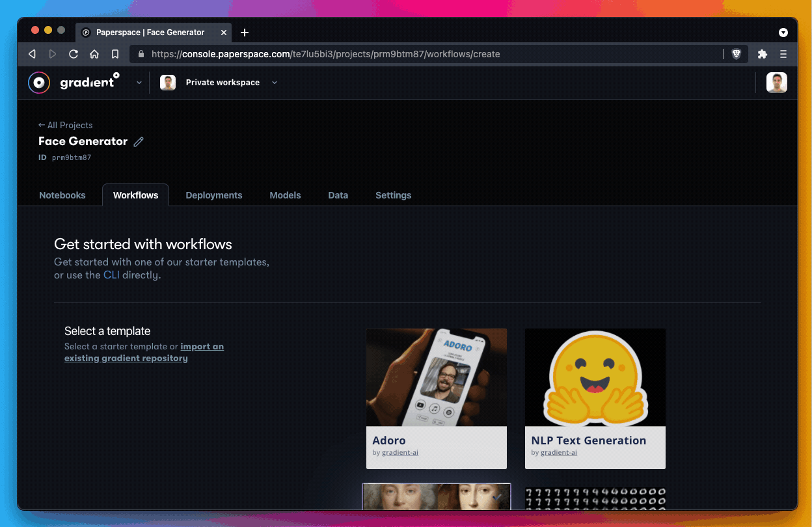The width and height of the screenshot is (812, 527).
Task: Open the Brave shield icon
Action: pos(737,54)
